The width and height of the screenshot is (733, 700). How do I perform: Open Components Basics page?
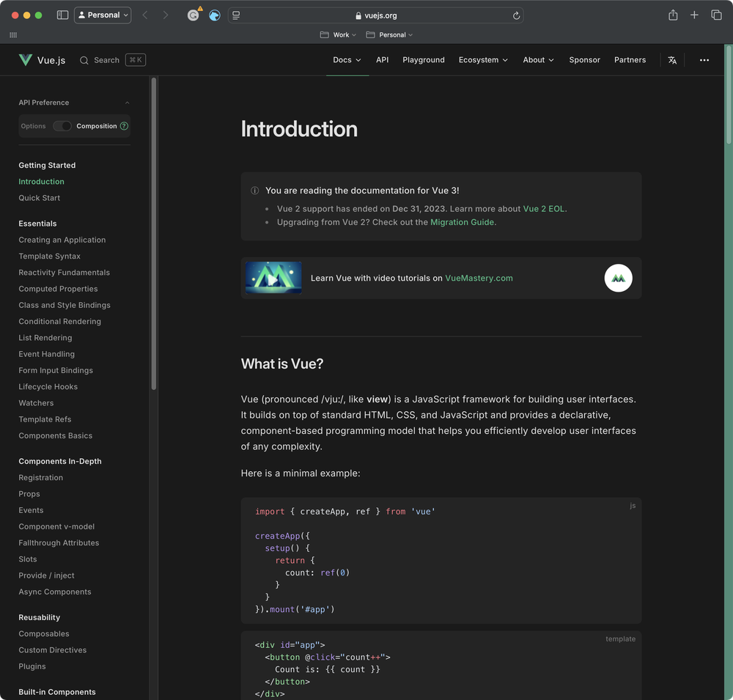point(56,436)
